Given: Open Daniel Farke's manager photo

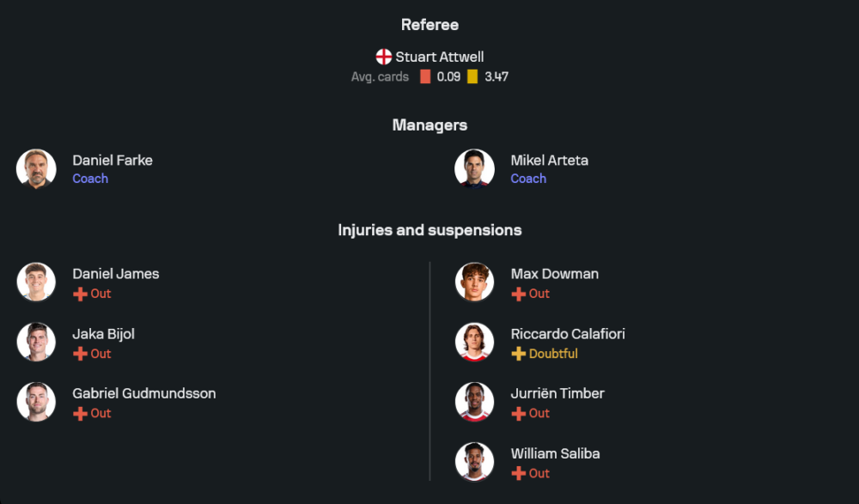Looking at the screenshot, I should (36, 168).
